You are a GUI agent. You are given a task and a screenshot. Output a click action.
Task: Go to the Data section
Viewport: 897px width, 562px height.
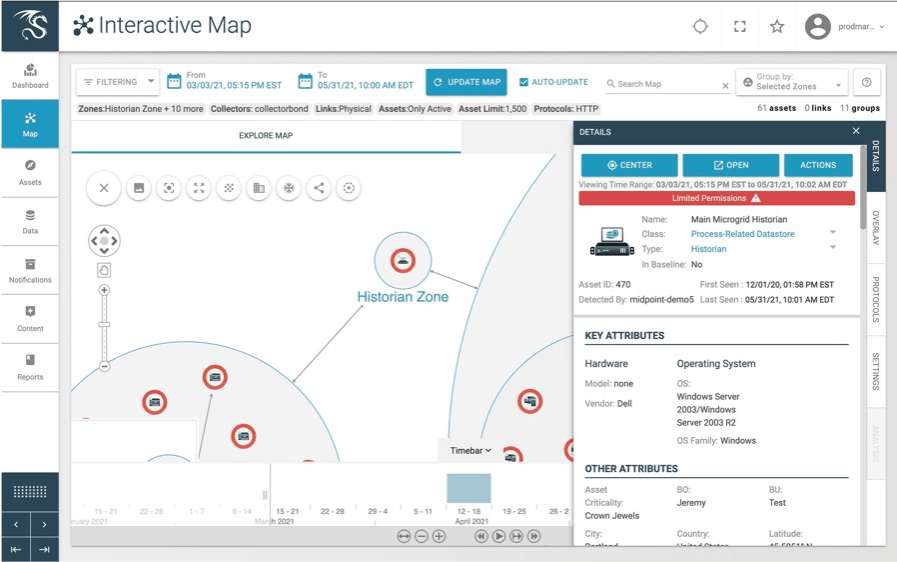(x=30, y=222)
